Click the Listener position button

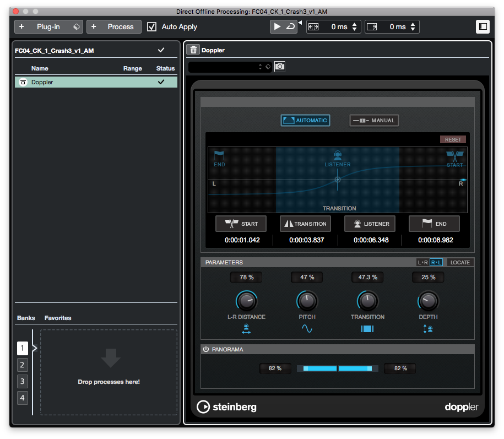pos(370,224)
